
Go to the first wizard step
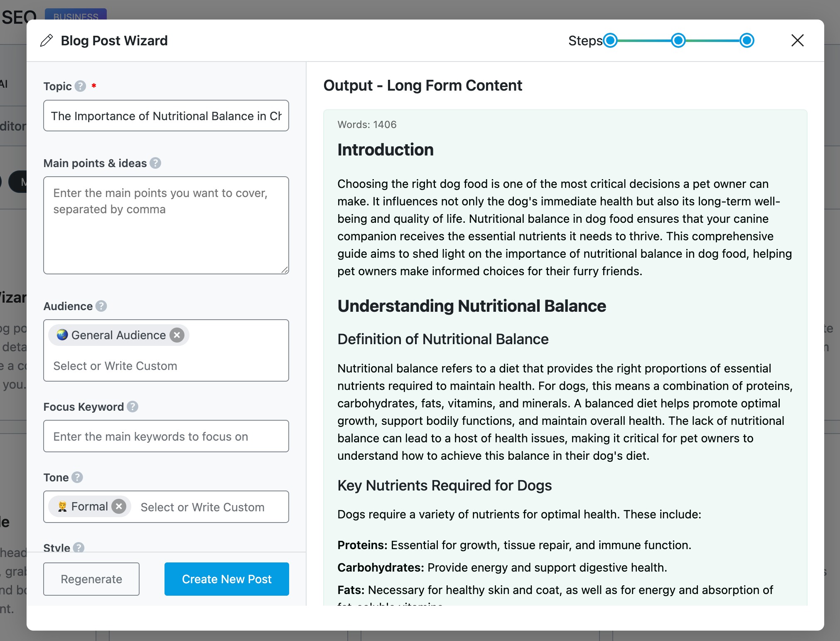(x=610, y=41)
